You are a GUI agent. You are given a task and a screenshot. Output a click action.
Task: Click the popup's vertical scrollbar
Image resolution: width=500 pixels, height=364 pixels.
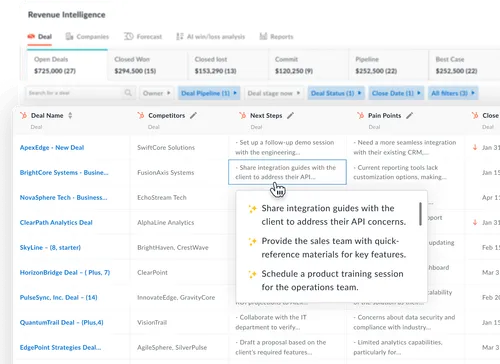coord(420,214)
